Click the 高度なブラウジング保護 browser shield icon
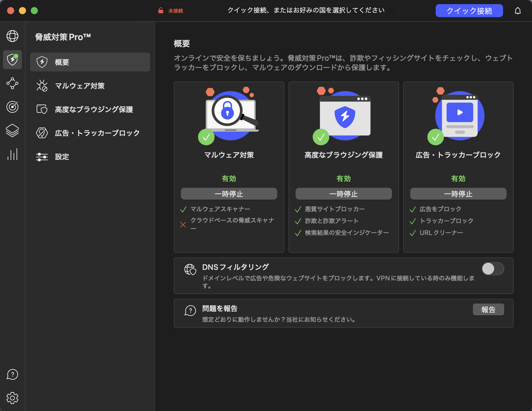 pyautogui.click(x=42, y=109)
